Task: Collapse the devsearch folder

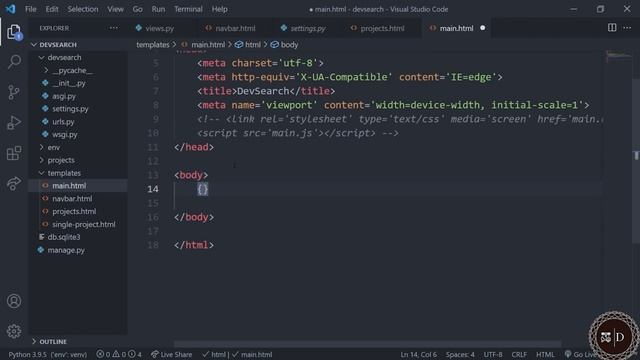Action: coord(64,58)
